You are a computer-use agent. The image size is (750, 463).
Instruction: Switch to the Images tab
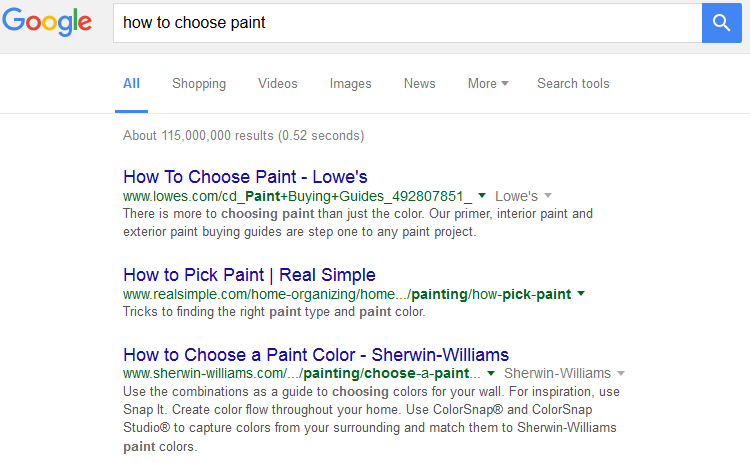pyautogui.click(x=350, y=84)
